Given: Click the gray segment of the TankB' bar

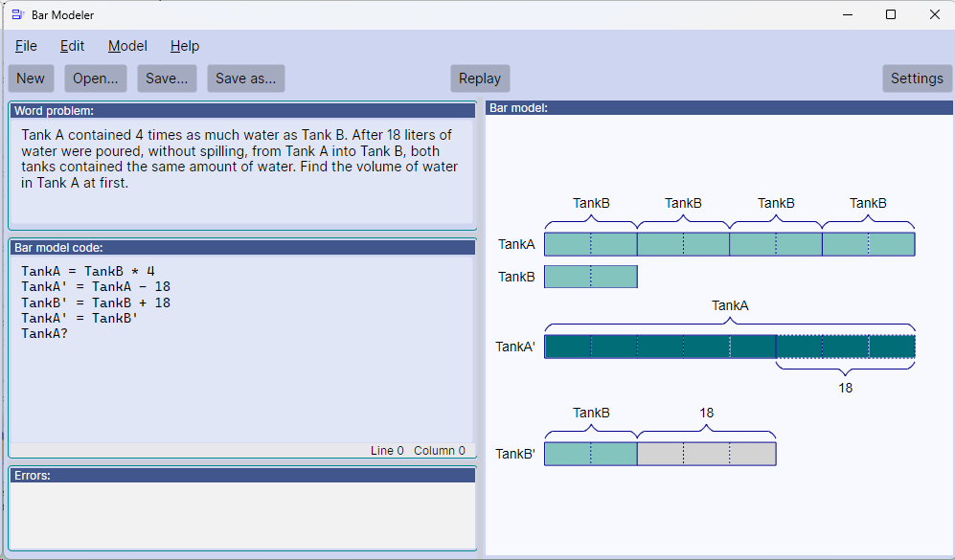Looking at the screenshot, I should (706, 453).
